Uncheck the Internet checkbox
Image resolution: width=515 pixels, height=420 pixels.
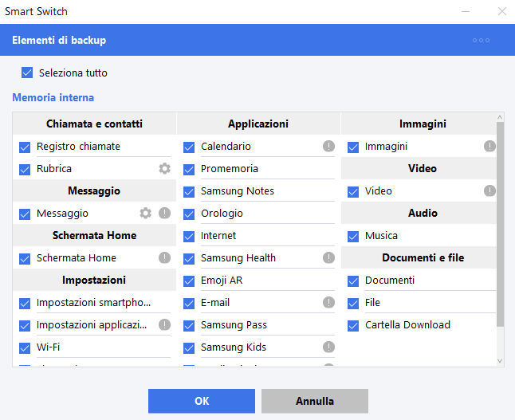tap(189, 237)
